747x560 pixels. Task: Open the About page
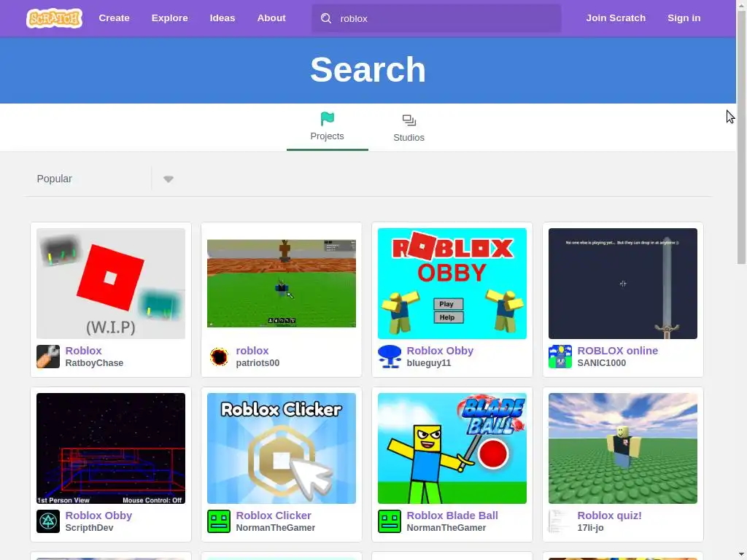click(x=271, y=18)
